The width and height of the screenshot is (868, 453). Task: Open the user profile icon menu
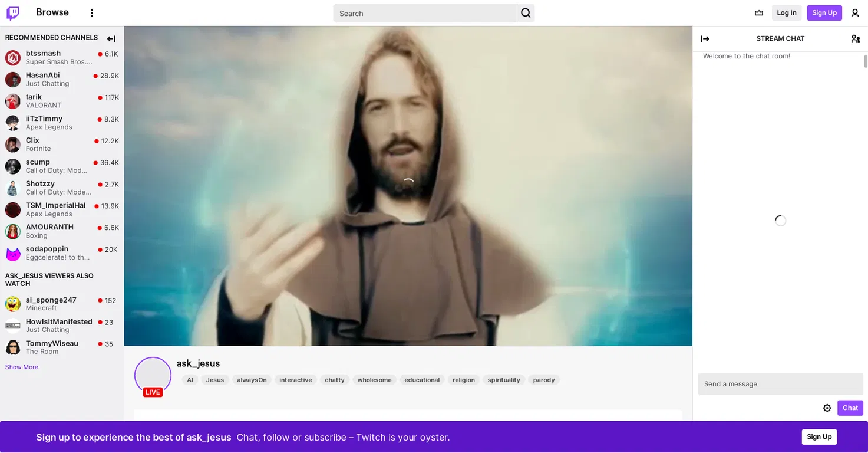[855, 13]
